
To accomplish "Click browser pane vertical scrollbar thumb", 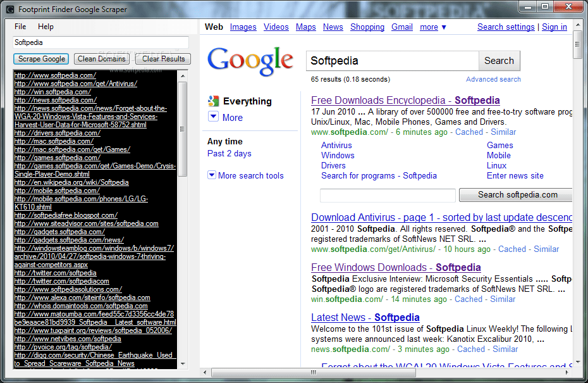I will (x=577, y=44).
